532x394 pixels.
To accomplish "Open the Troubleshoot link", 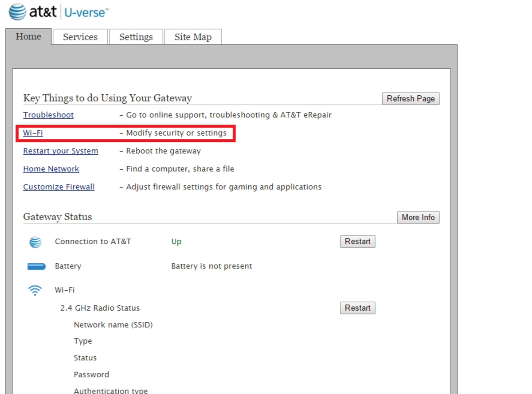I will (x=48, y=115).
